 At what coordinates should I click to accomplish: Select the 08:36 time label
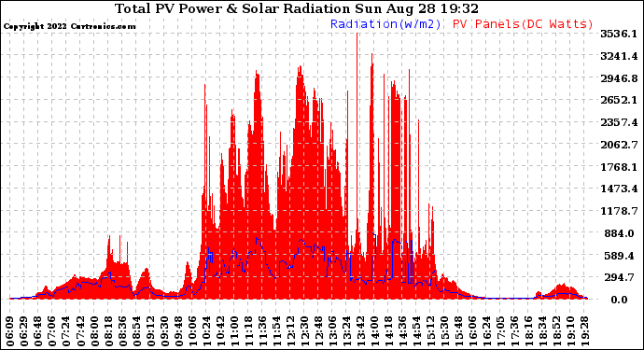[122, 331]
